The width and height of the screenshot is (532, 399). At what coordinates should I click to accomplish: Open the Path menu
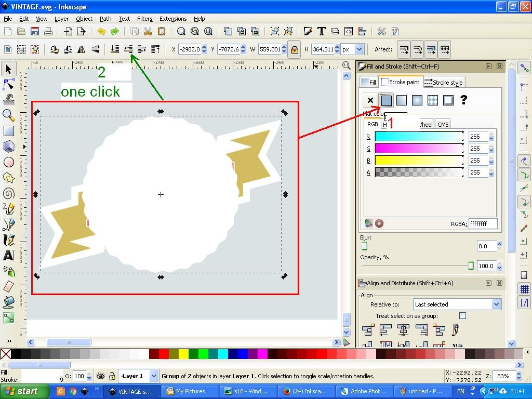coord(105,19)
